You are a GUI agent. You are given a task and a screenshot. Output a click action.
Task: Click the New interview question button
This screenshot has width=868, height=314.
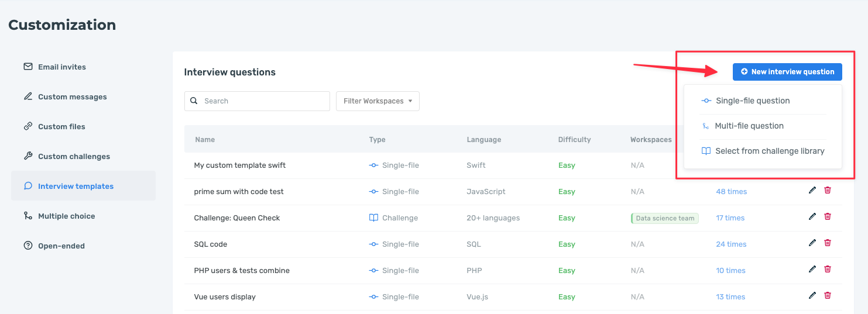(x=787, y=72)
